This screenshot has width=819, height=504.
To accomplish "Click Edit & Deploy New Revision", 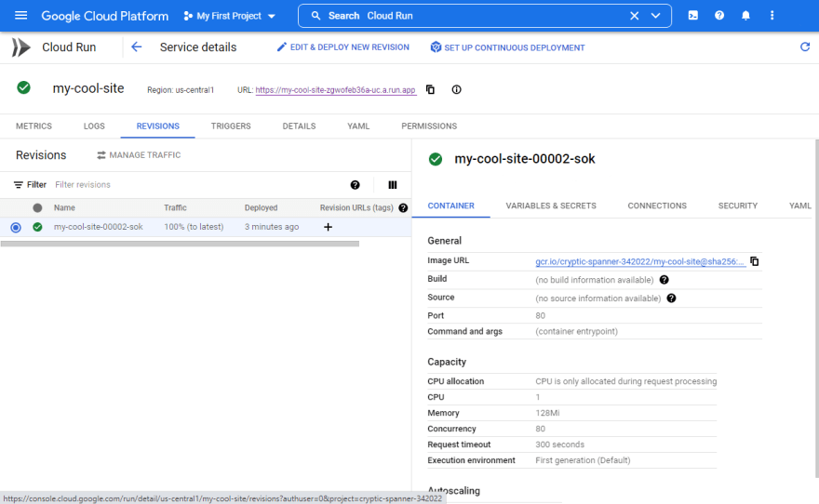I will click(x=342, y=46).
